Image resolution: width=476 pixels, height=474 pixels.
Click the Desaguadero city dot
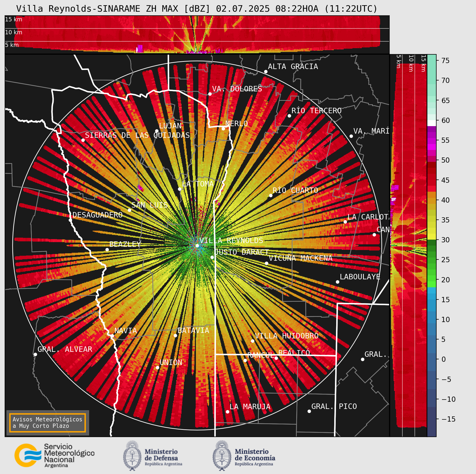(x=70, y=220)
